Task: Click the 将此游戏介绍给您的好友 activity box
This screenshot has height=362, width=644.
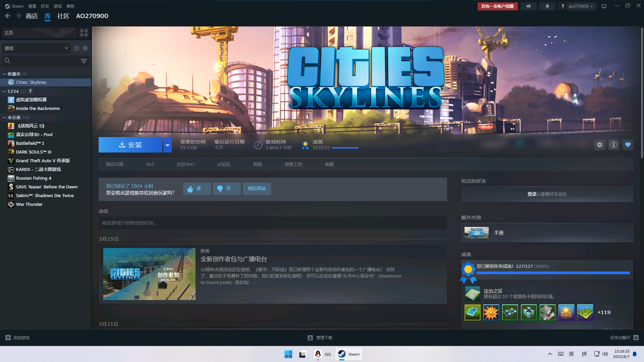Action: click(x=272, y=223)
